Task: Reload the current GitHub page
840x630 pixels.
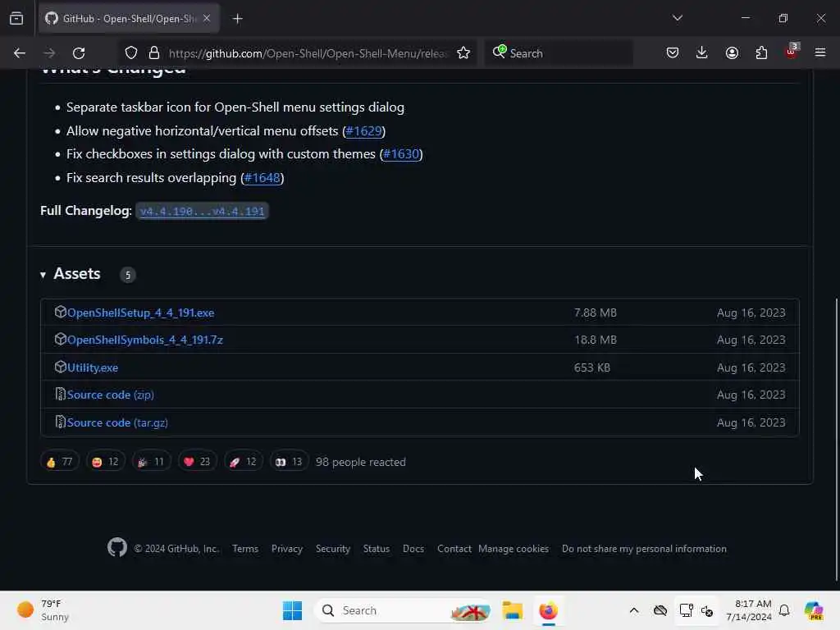Action: point(79,53)
